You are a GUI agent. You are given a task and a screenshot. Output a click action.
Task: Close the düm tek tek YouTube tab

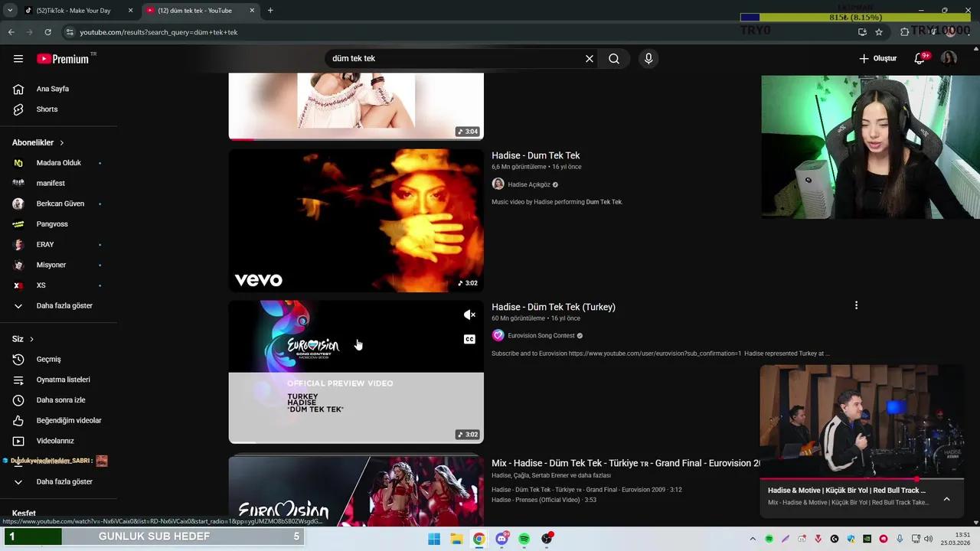click(252, 11)
